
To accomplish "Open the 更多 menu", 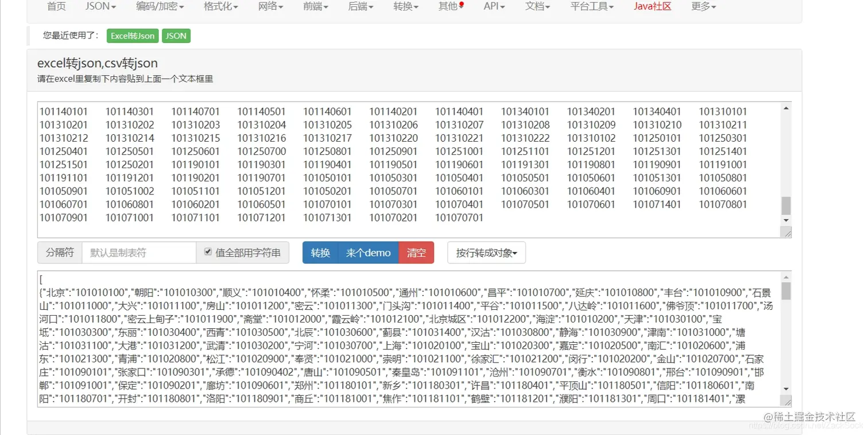I will (x=704, y=6).
